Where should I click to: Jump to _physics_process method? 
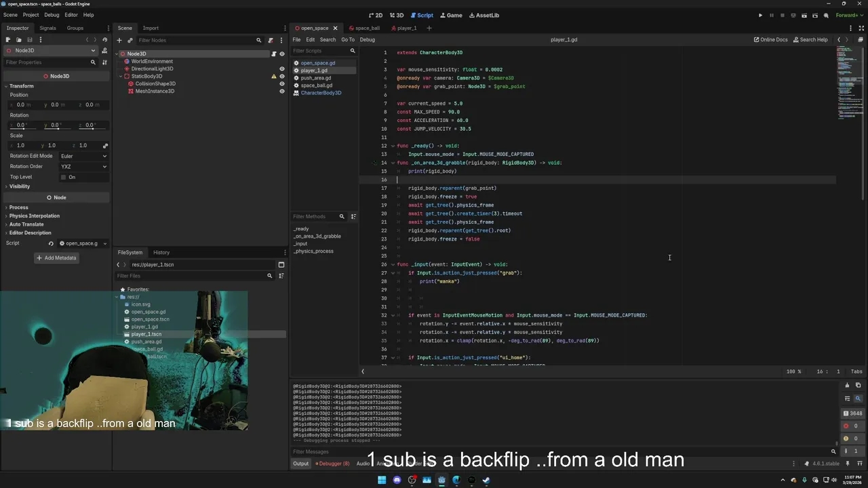click(x=313, y=251)
